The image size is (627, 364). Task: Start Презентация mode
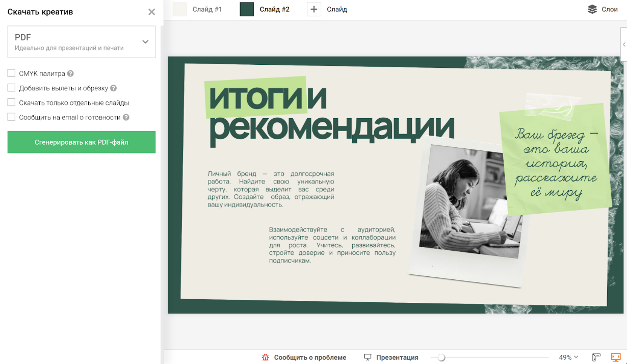point(391,357)
